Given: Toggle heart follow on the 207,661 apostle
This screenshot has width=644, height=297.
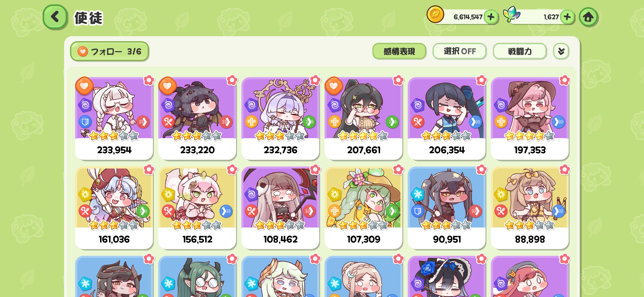Looking at the screenshot, I should 334,86.
